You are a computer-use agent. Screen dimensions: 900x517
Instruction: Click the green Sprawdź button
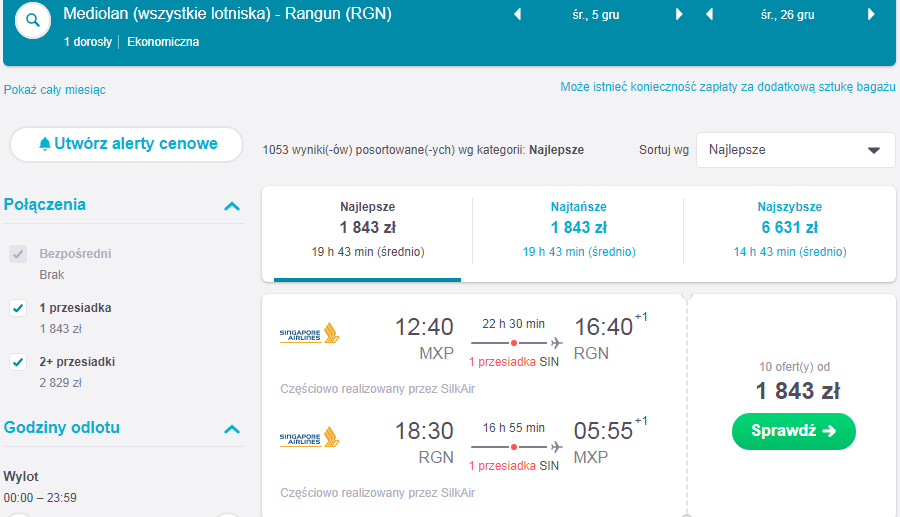[794, 431]
